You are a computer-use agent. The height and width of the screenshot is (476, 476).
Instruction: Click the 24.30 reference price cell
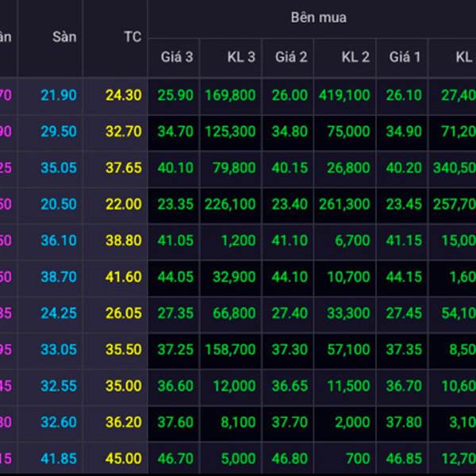(x=123, y=95)
